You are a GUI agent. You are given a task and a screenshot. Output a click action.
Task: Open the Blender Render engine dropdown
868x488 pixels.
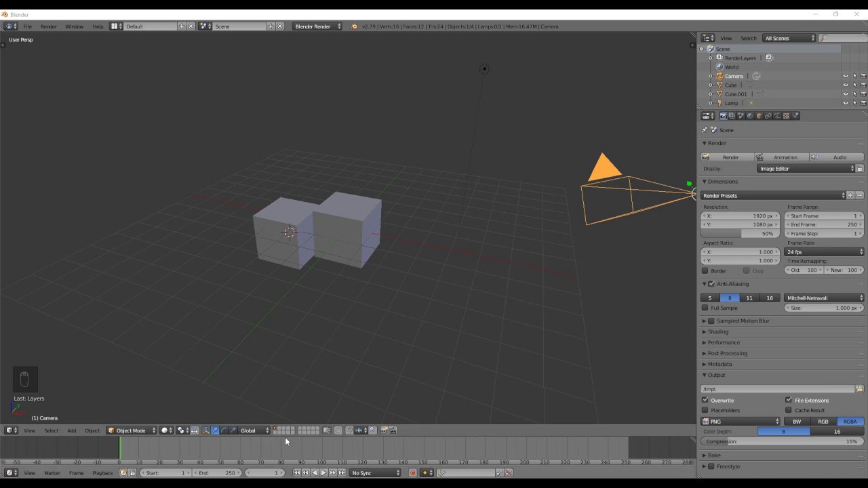pos(317,26)
